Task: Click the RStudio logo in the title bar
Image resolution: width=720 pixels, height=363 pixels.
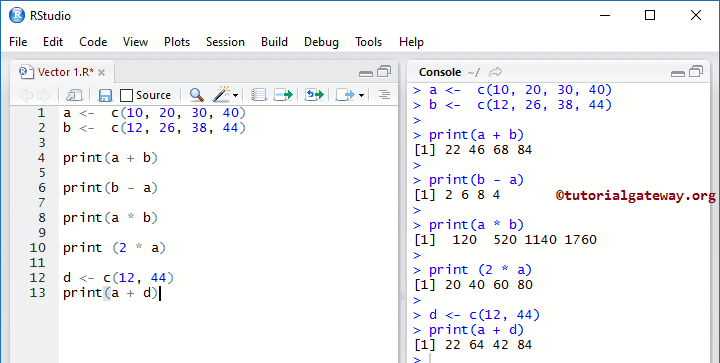Action: pyautogui.click(x=17, y=15)
